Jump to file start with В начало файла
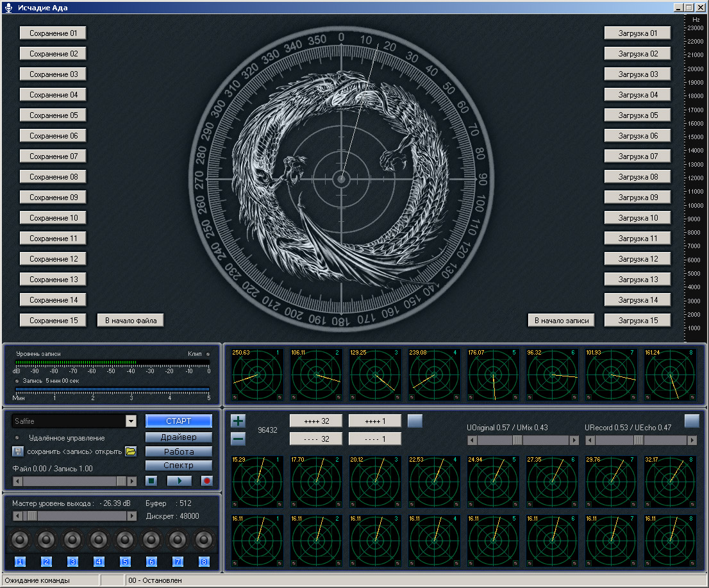709x588 pixels. tap(131, 320)
